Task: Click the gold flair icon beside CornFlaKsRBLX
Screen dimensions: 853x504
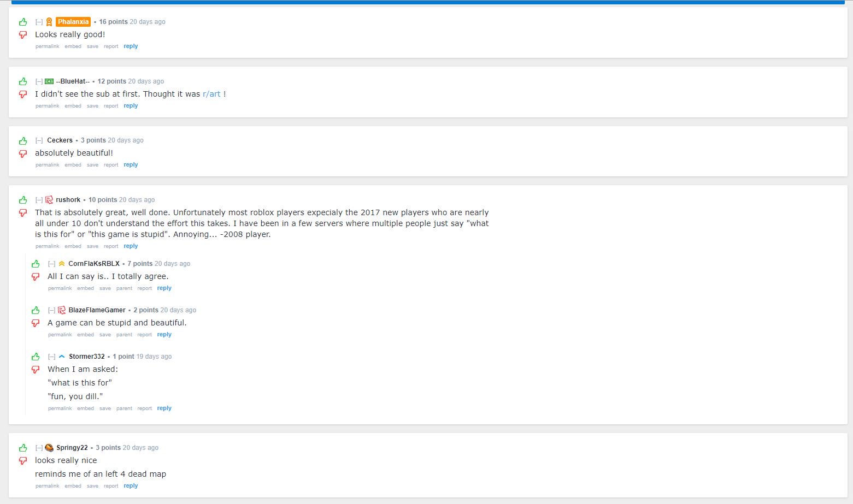Action: (x=61, y=263)
